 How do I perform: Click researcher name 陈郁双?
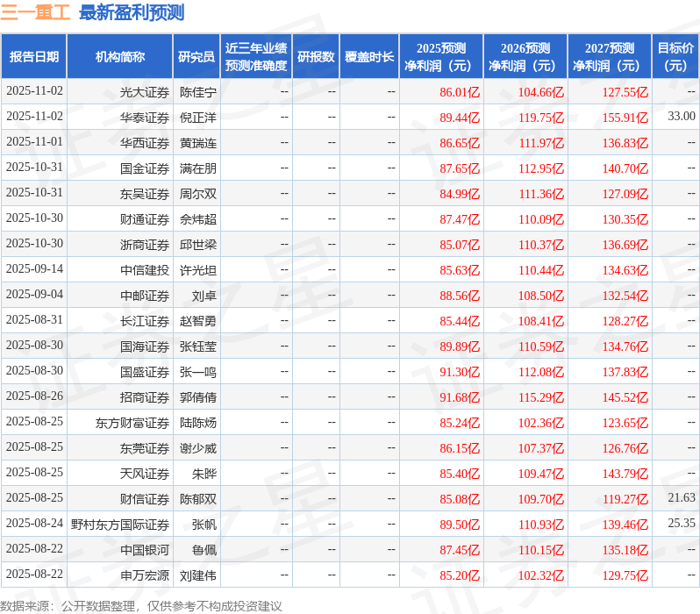tap(198, 500)
